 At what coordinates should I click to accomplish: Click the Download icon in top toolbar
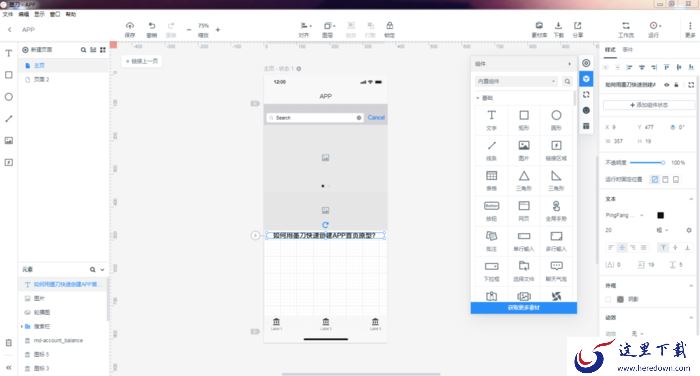(x=558, y=25)
